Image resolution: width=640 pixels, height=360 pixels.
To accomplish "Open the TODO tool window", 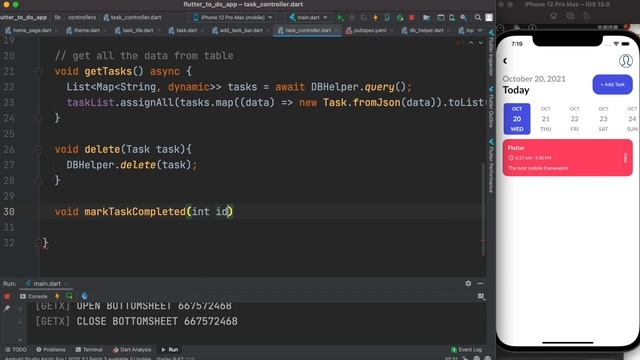I will (16, 349).
